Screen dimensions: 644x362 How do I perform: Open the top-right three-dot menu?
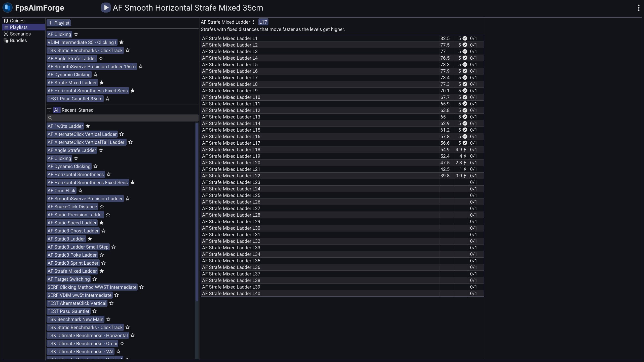tap(638, 8)
